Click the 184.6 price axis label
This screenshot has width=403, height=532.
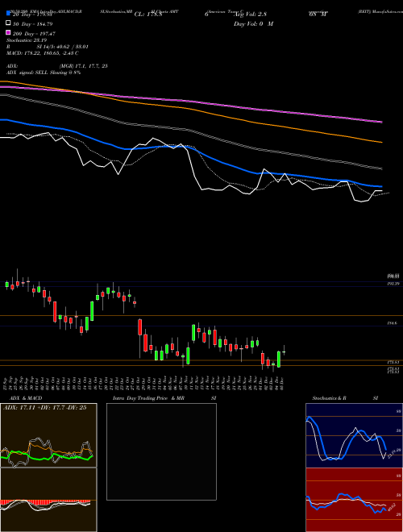(393, 324)
